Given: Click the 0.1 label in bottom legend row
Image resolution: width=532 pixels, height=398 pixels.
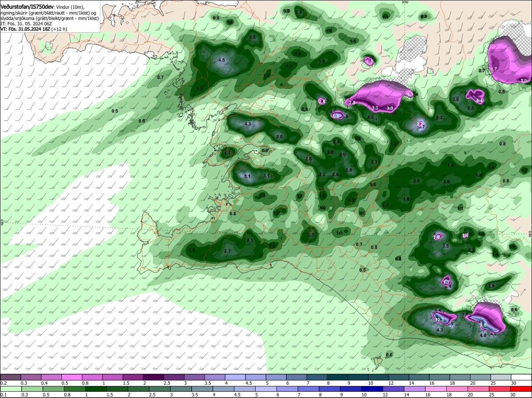Looking at the screenshot, I should (x=3, y=395).
